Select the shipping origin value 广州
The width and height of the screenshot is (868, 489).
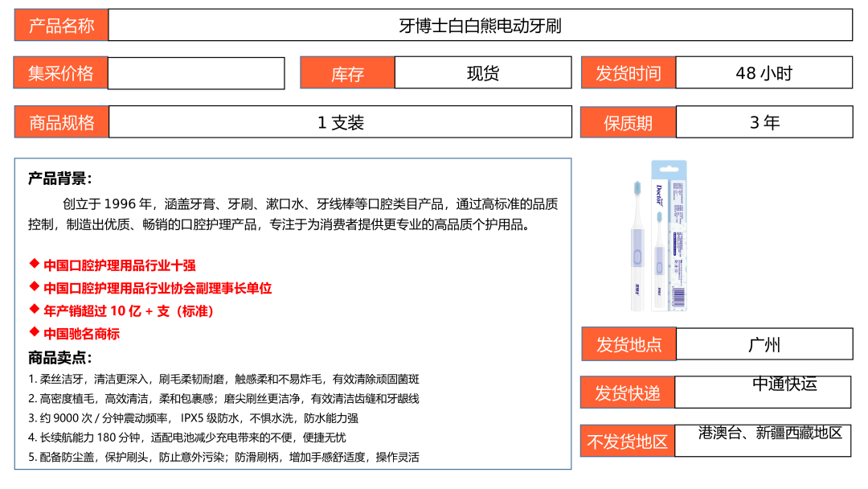764,344
